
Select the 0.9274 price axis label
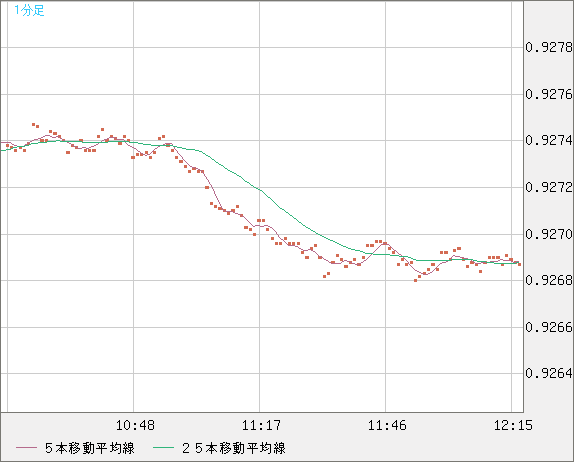click(549, 140)
